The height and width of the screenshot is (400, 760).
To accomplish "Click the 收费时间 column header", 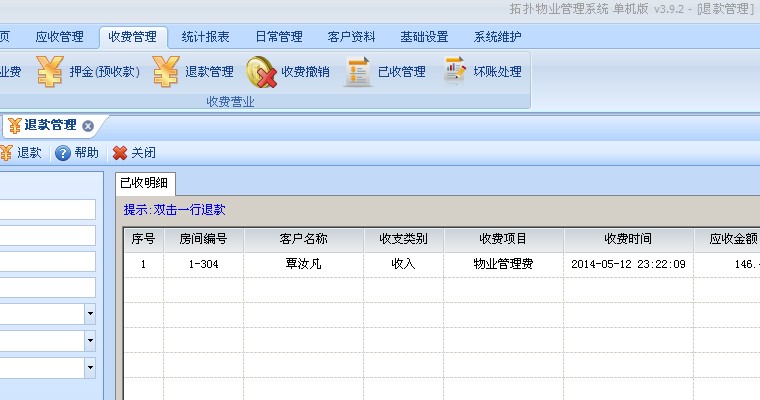I will (x=628, y=240).
